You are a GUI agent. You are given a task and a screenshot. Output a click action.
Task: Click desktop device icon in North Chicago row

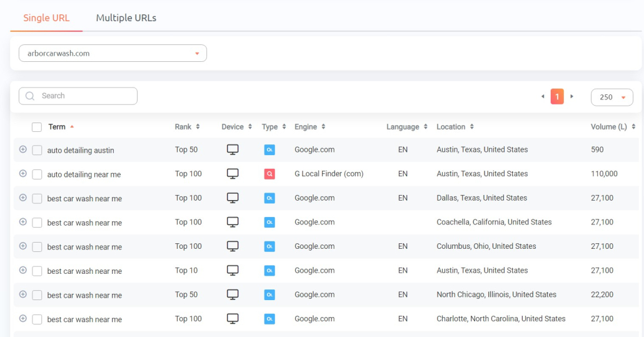(x=233, y=294)
